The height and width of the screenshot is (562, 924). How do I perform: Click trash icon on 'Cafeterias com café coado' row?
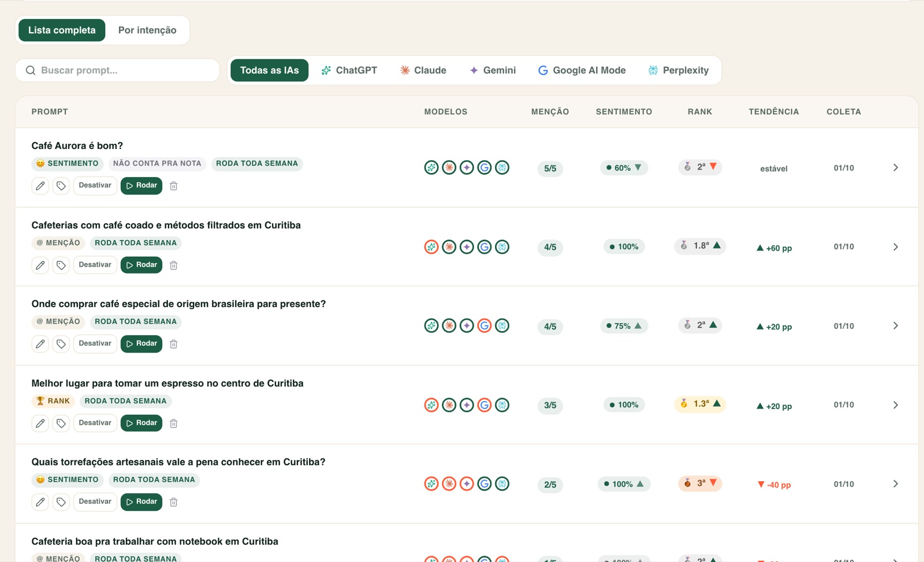(173, 265)
